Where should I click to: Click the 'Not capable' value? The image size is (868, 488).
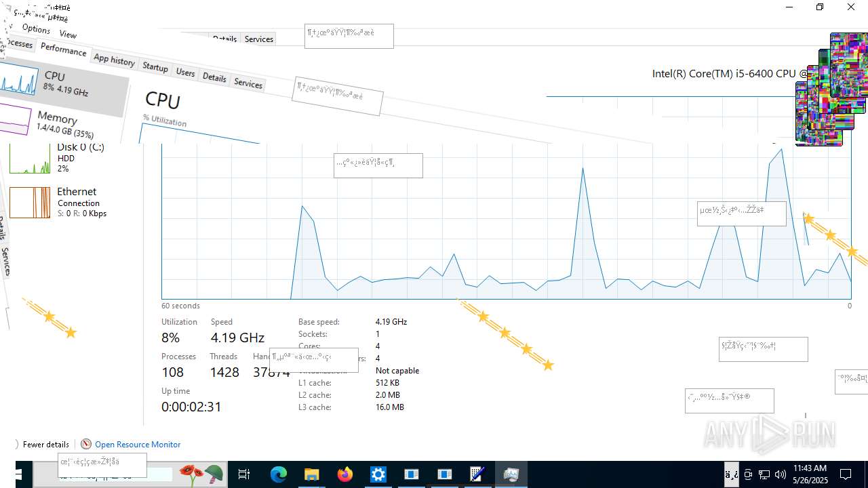click(x=397, y=371)
